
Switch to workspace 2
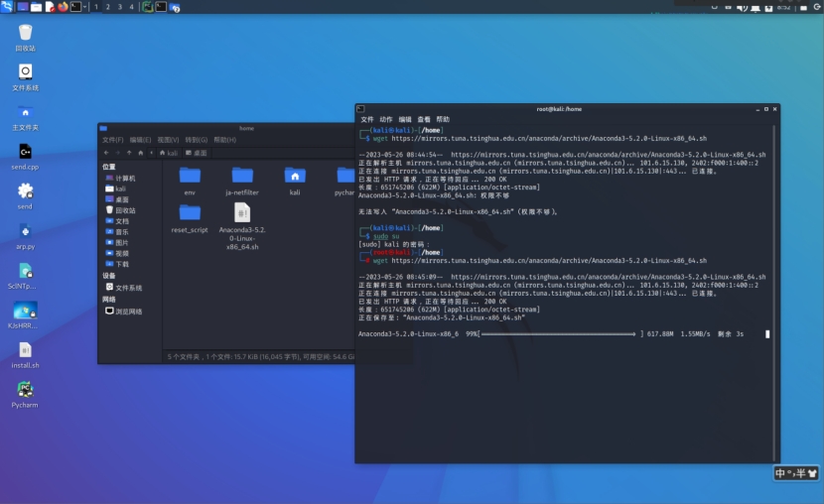[107, 7]
